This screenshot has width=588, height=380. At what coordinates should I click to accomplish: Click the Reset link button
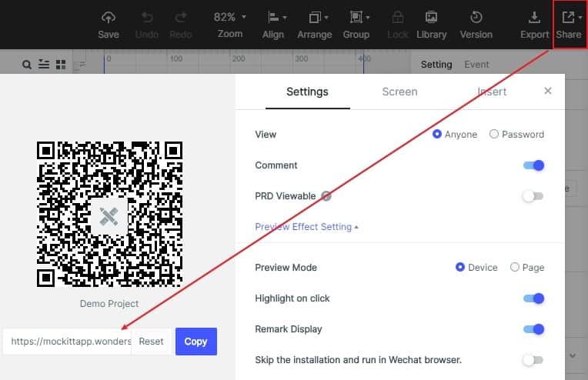coord(151,342)
